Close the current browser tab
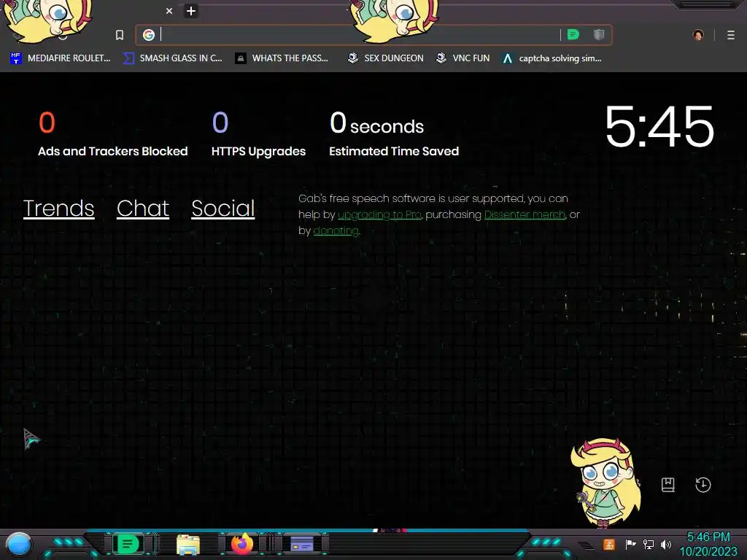747x560 pixels. pos(169,11)
